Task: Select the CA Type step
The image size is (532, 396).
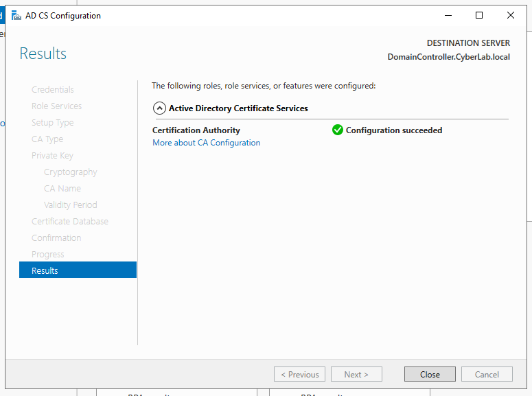Action: [47, 139]
